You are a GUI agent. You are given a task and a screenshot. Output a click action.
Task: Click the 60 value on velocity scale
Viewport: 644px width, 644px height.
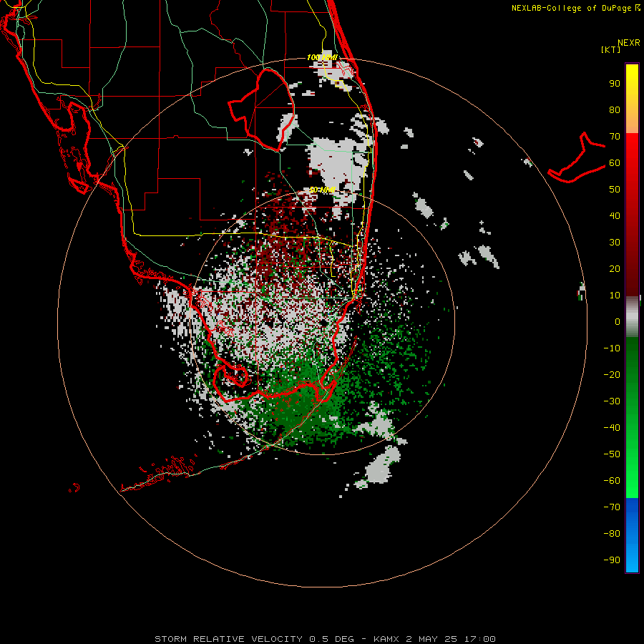(x=615, y=163)
